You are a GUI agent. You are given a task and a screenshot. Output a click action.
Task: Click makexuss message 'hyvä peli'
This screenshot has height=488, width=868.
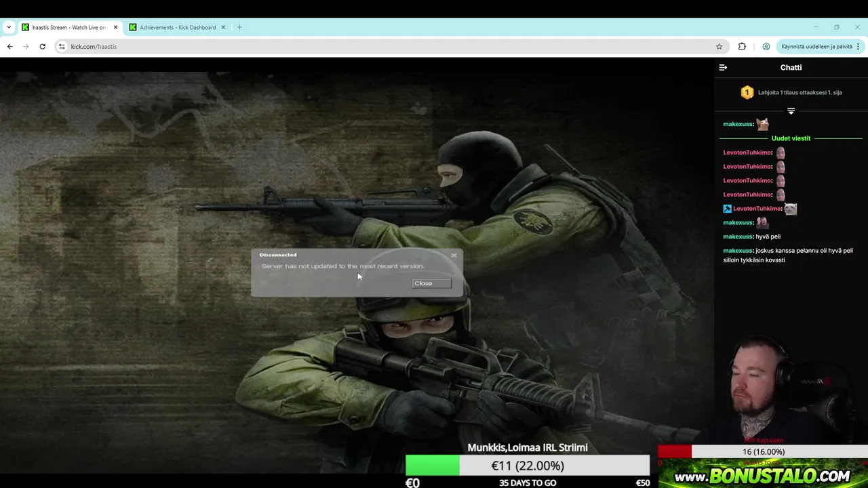coord(768,237)
